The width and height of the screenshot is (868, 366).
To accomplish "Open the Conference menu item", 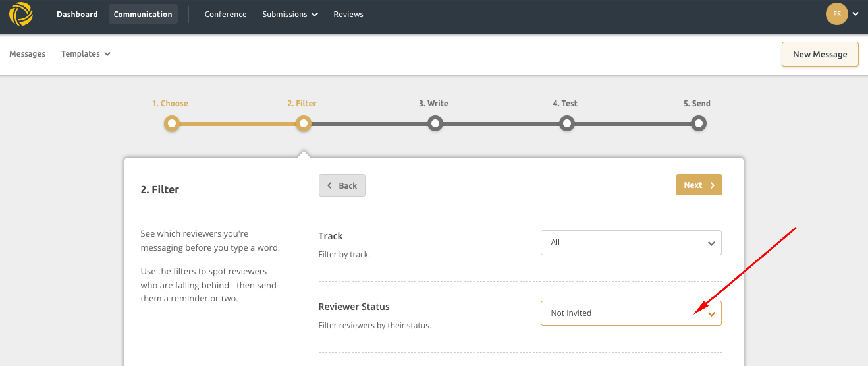I will coord(225,15).
